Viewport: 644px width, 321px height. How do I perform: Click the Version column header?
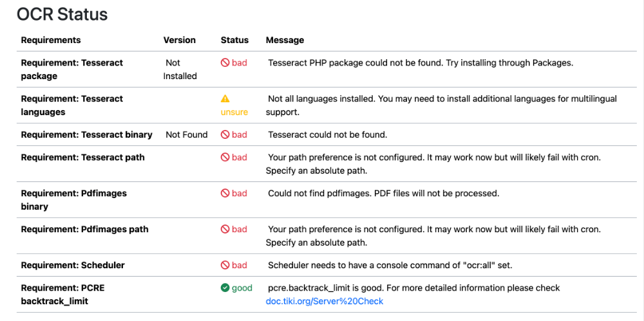coord(180,41)
